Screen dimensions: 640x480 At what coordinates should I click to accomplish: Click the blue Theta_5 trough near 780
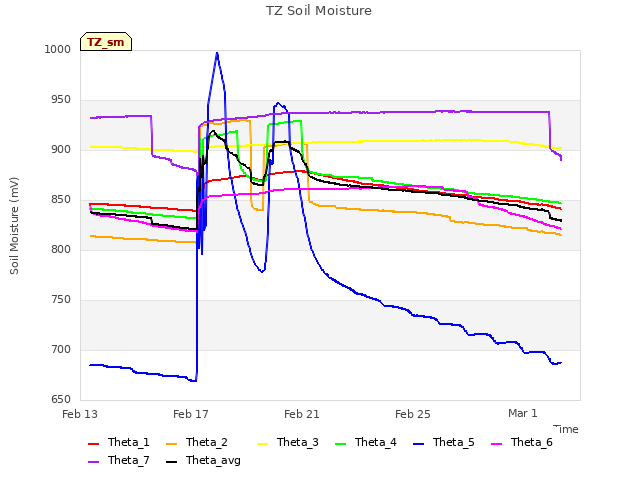pyautogui.click(x=262, y=271)
